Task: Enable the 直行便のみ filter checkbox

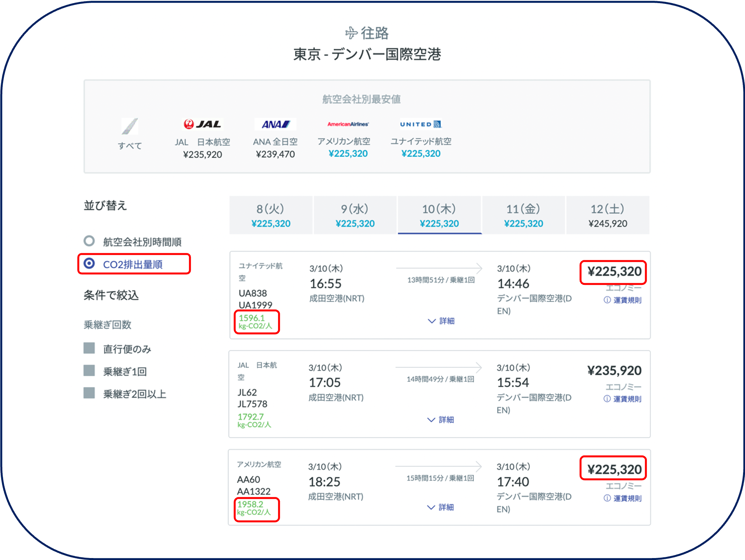Action: pyautogui.click(x=89, y=349)
